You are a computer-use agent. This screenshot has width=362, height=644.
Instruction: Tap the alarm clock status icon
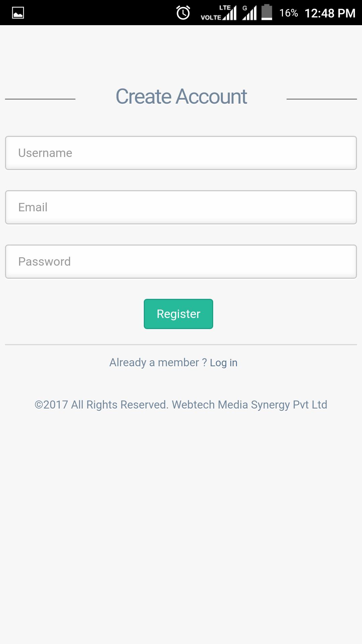[x=183, y=13]
